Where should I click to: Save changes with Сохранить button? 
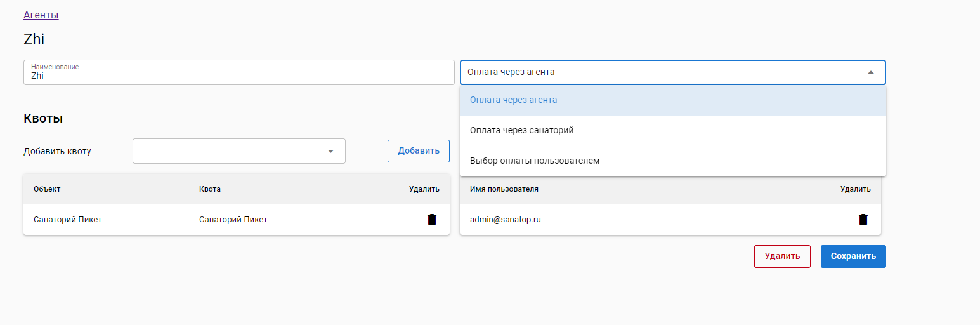pos(853,256)
